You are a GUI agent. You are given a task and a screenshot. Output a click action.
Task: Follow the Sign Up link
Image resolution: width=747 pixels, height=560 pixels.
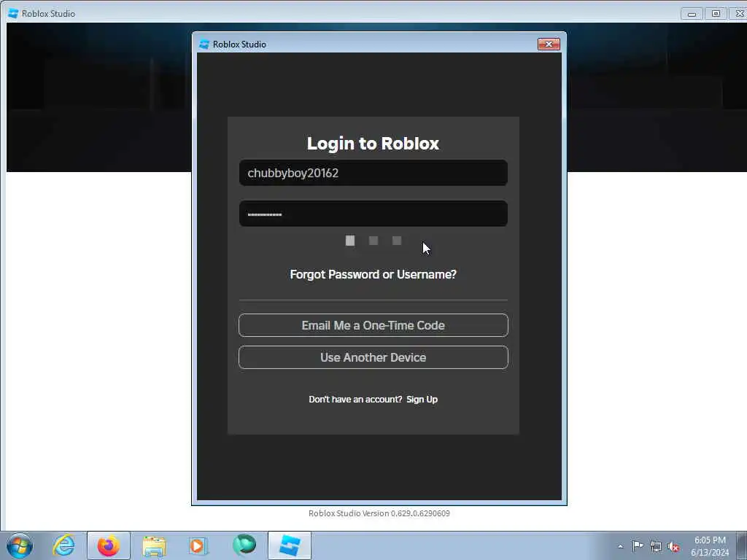(x=422, y=400)
